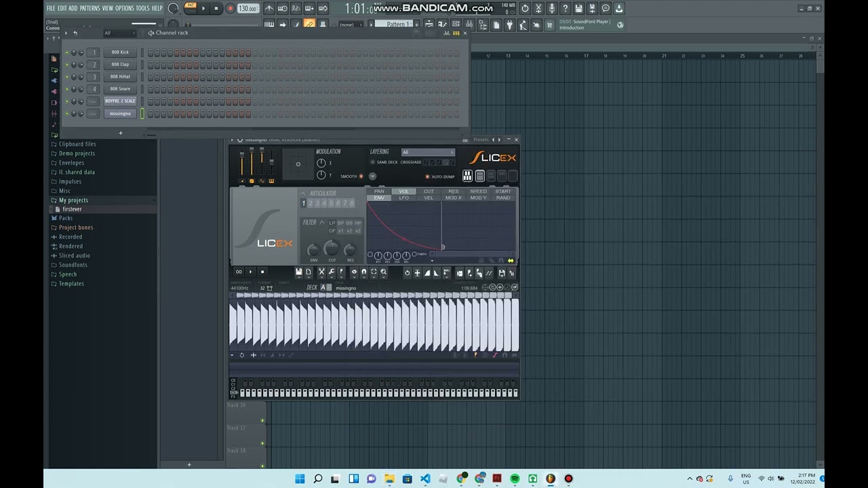This screenshot has height=488, width=868.
Task: Expand the Packs folder
Action: pyautogui.click(x=66, y=218)
